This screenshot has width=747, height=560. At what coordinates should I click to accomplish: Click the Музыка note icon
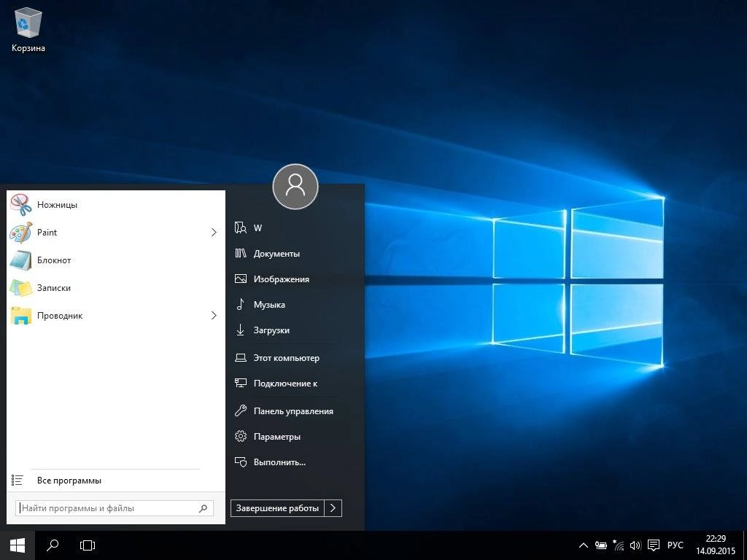click(241, 304)
